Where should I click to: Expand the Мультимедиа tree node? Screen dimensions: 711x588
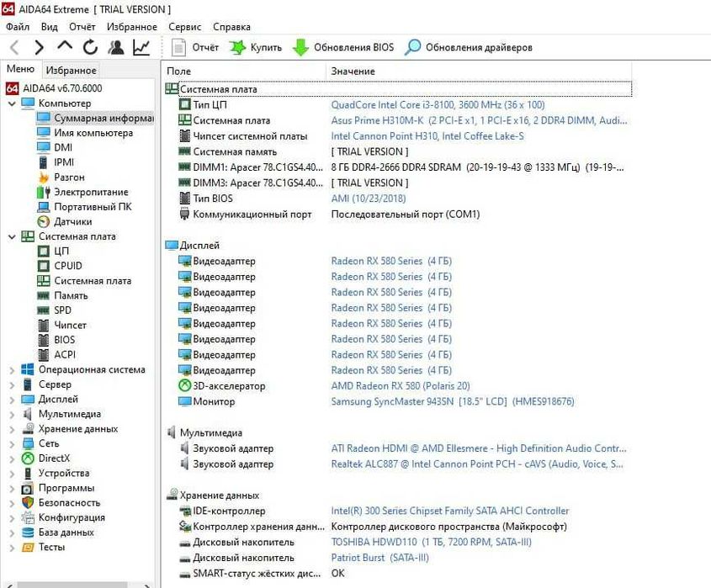click(12, 415)
